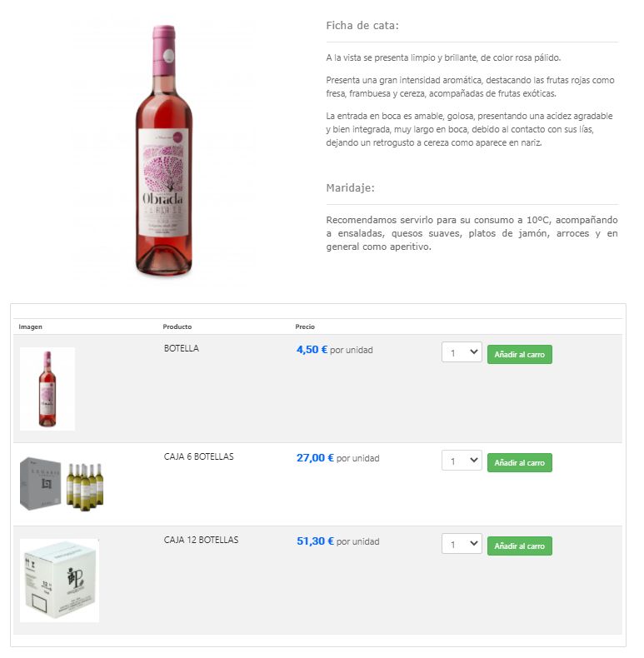The height and width of the screenshot is (658, 644).
Task: Click the CAJA 12 BOTELLAS product name
Action: click(201, 540)
